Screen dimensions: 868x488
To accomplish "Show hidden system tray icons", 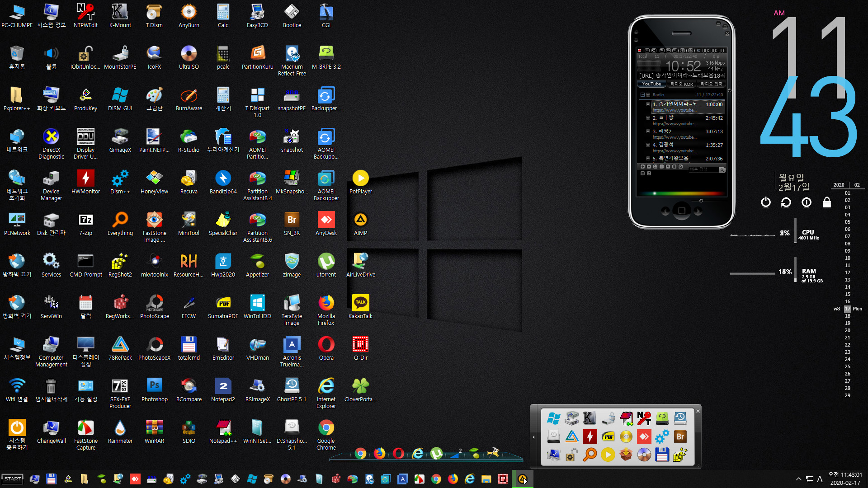I will (798, 479).
